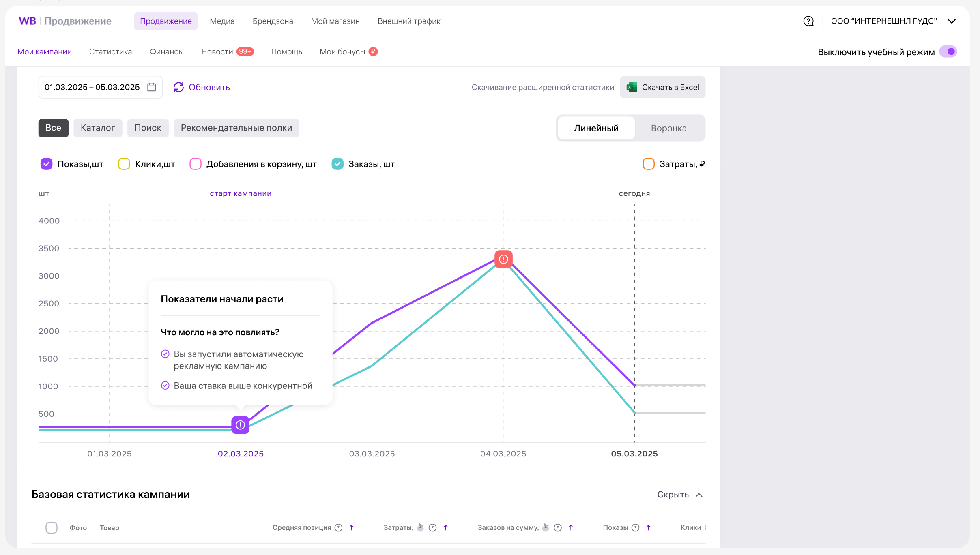The width and height of the screenshot is (980, 555).
Task: Click the 99+ badge on Новости
Action: (x=245, y=51)
